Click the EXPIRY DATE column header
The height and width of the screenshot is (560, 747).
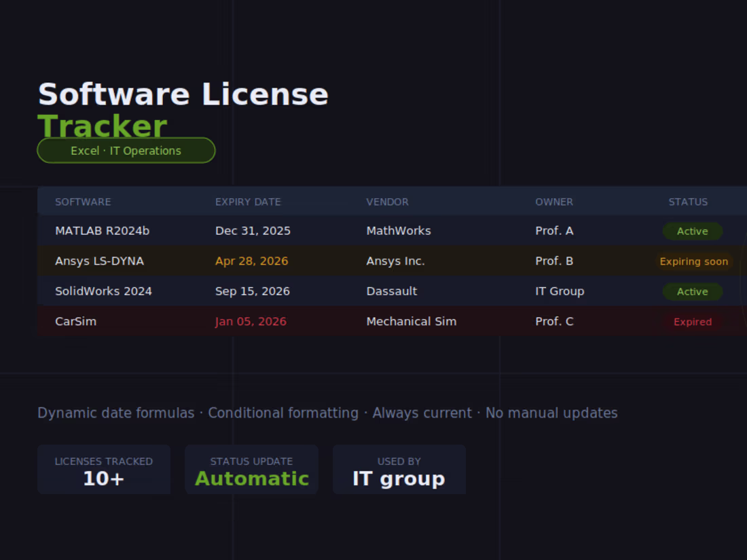pyautogui.click(x=248, y=202)
